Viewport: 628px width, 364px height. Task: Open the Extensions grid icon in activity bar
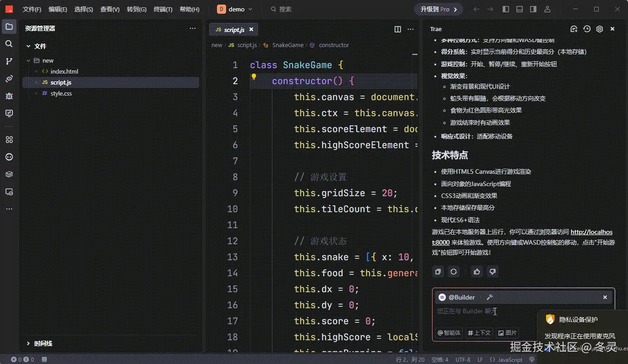[9, 139]
